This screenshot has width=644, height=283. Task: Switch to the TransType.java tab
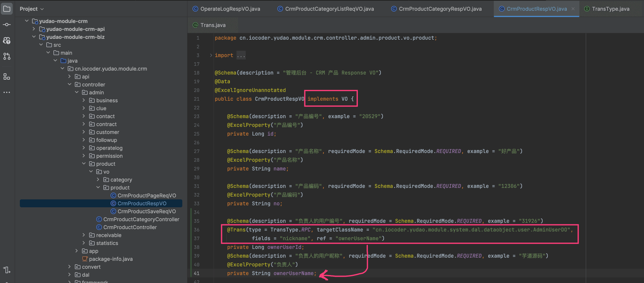click(610, 9)
